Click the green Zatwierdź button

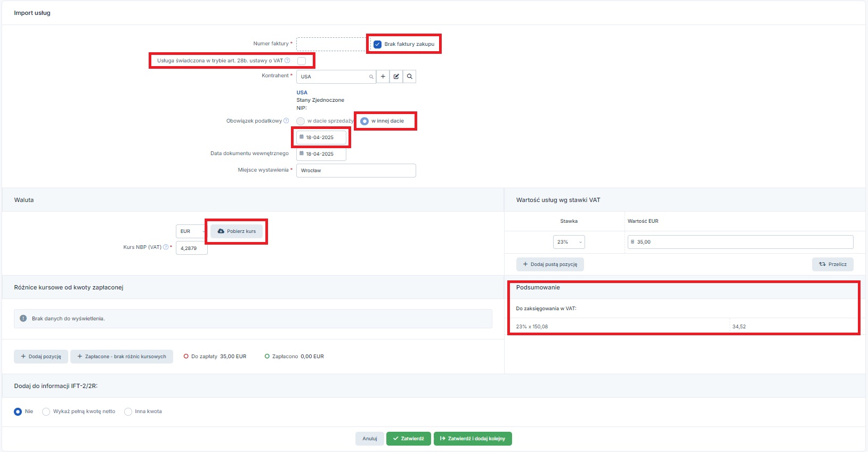pos(408,439)
